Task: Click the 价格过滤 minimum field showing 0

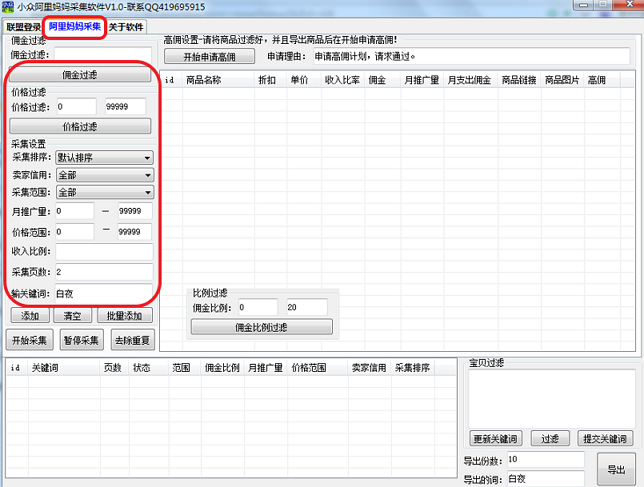Action: (76, 107)
